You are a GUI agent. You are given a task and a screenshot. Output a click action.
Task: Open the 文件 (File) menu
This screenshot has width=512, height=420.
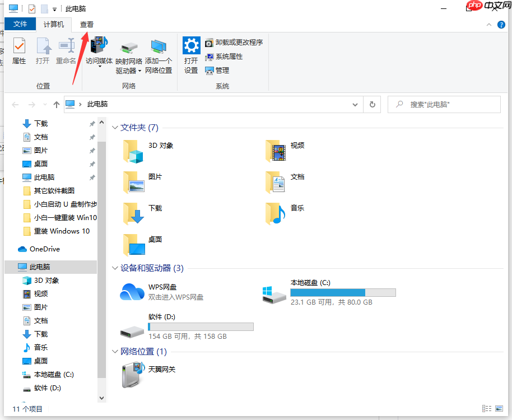point(20,24)
